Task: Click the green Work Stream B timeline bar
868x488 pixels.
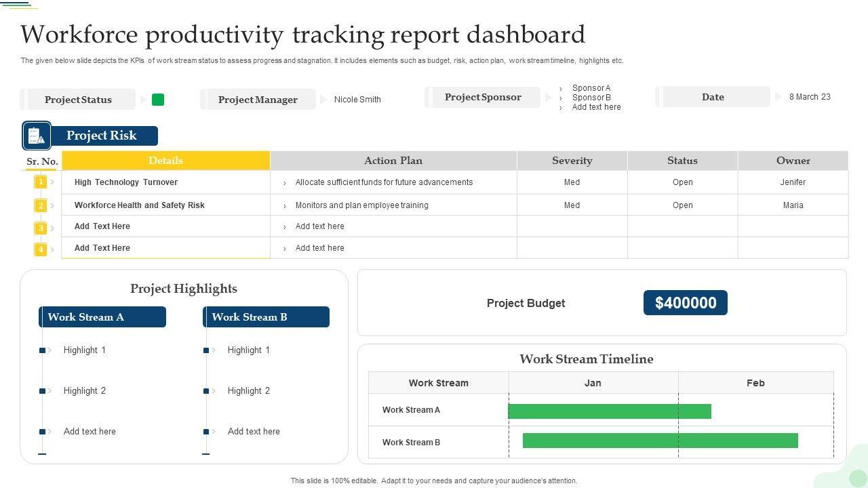Action: click(x=660, y=441)
